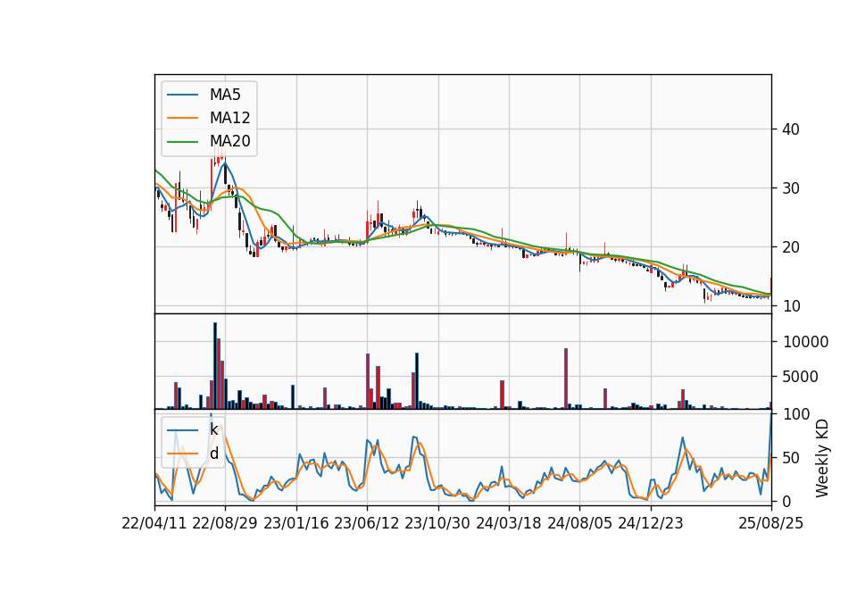Screen dimensions: 857x616
Task: Click the date label 22/04/11
Action: click(154, 523)
